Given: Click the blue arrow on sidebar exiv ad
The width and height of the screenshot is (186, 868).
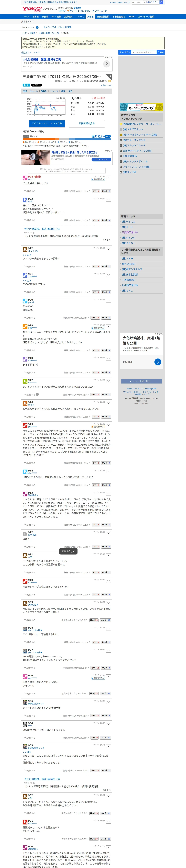Looking at the screenshot, I should [158, 362].
